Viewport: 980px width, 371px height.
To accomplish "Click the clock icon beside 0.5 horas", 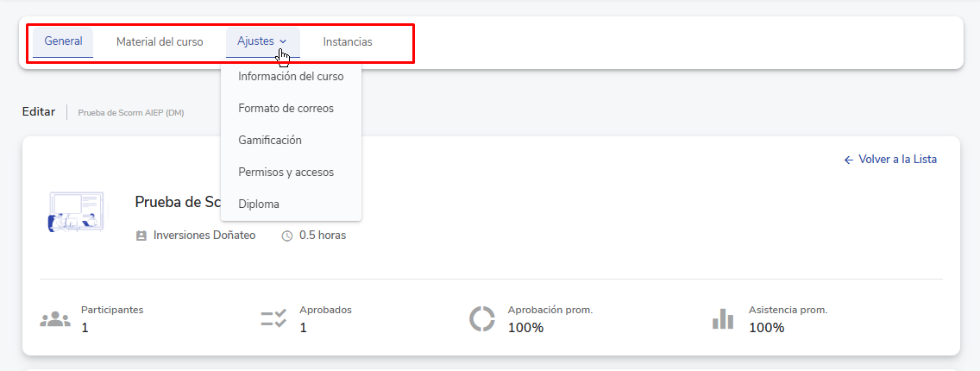I will [x=287, y=236].
